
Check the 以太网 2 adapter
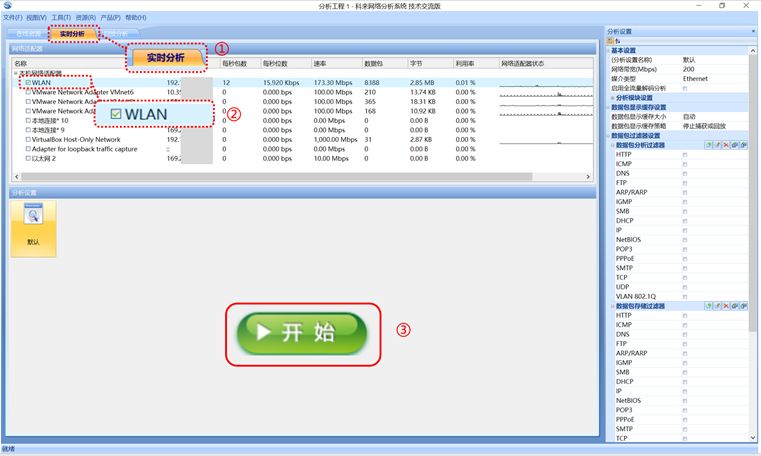pyautogui.click(x=28, y=159)
